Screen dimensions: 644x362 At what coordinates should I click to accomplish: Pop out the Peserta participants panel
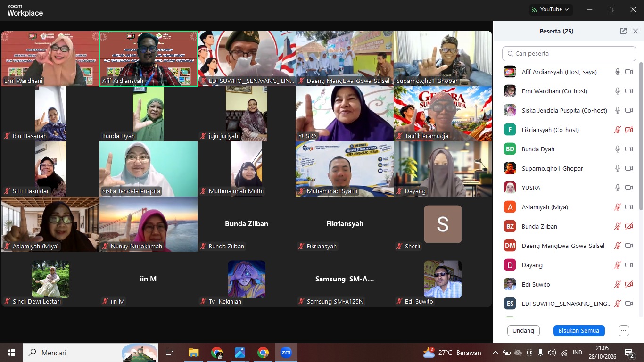point(623,31)
